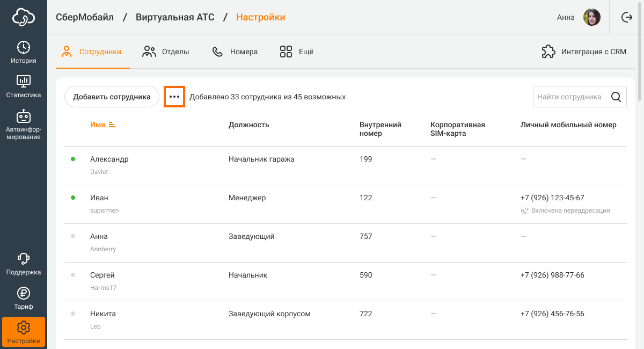This screenshot has width=644, height=349.
Task: Open the three-dots more actions menu
Action: tap(174, 97)
